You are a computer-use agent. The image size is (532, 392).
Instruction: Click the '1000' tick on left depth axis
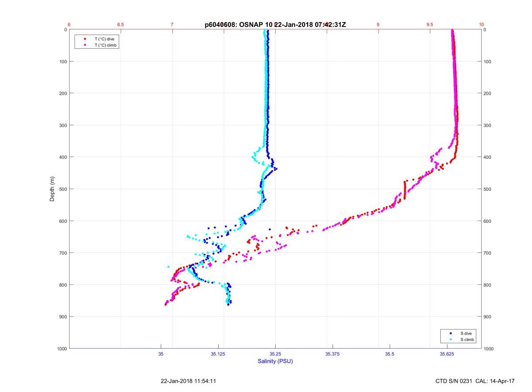[x=61, y=349]
